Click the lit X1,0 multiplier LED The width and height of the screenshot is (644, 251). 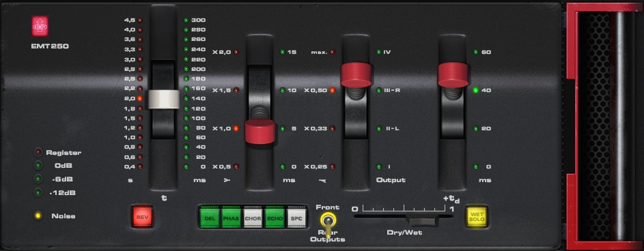[x=236, y=128]
